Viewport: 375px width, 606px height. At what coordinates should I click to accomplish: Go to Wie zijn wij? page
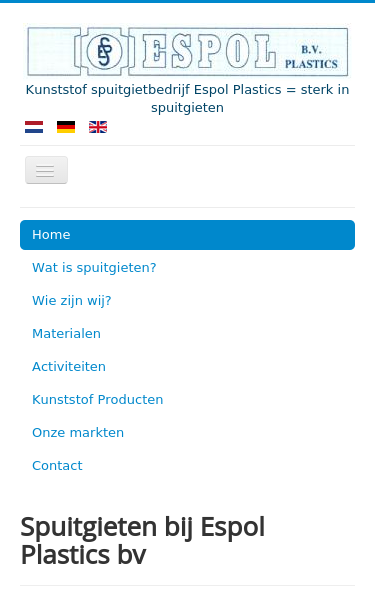[x=72, y=301]
